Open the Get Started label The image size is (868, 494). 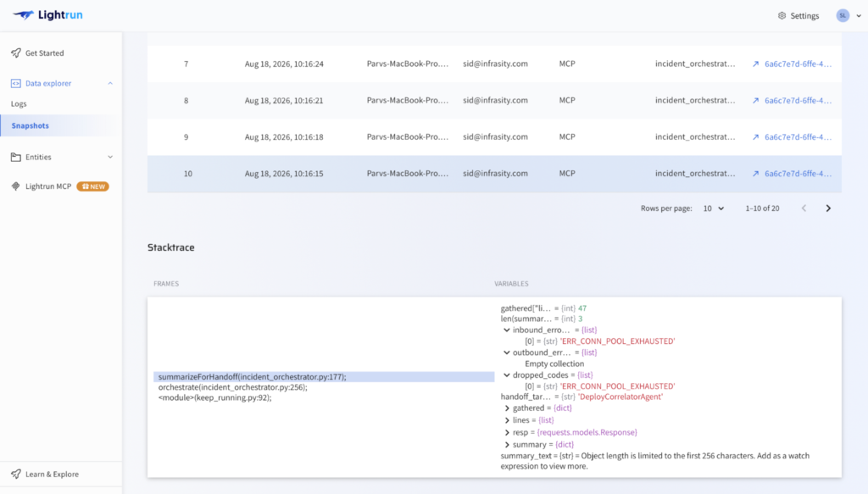pos(44,53)
